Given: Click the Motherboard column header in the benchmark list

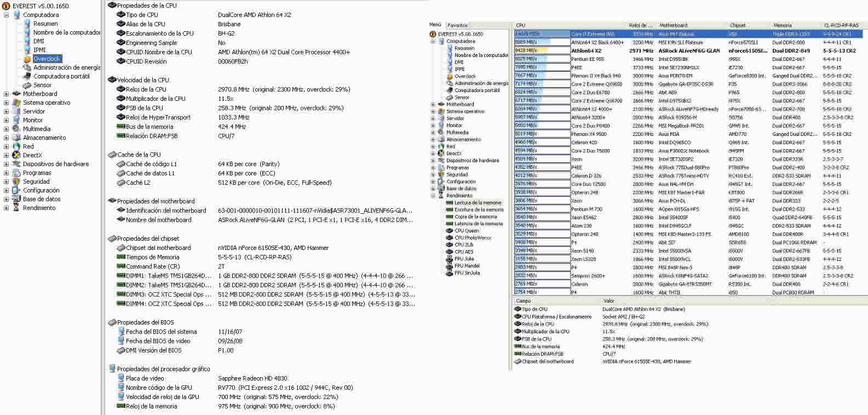Looking at the screenshot, I should (691, 25).
